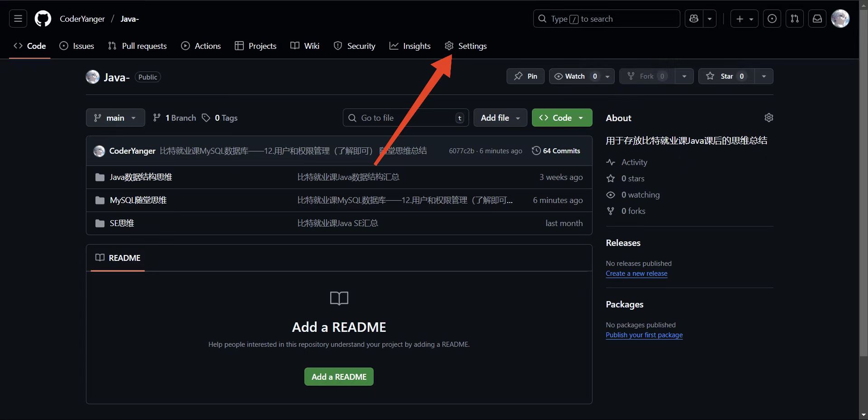This screenshot has width=868, height=420.
Task: Open the MySQL随堂思维 folder
Action: click(x=138, y=200)
